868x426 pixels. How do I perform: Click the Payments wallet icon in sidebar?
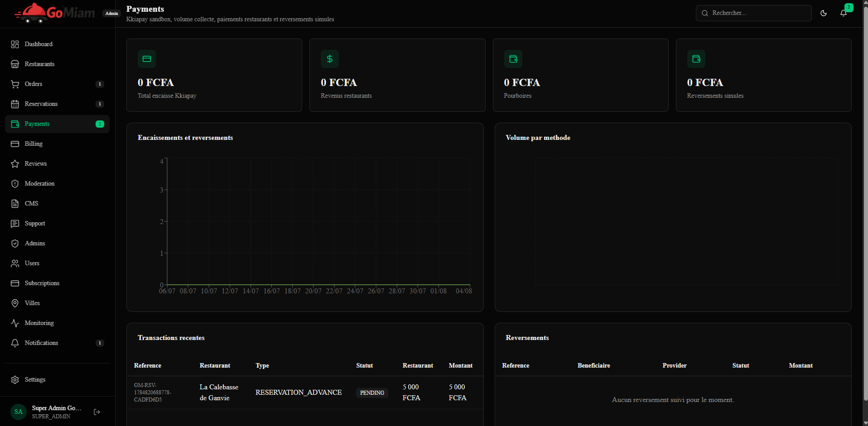[15, 124]
